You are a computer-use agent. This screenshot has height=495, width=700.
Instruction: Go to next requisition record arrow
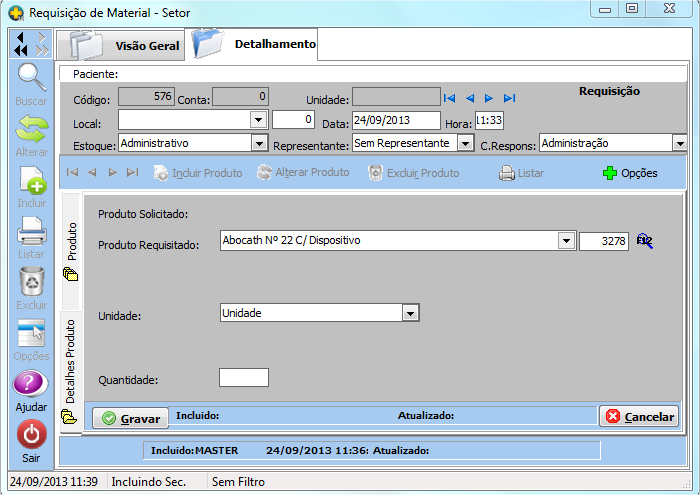[489, 98]
